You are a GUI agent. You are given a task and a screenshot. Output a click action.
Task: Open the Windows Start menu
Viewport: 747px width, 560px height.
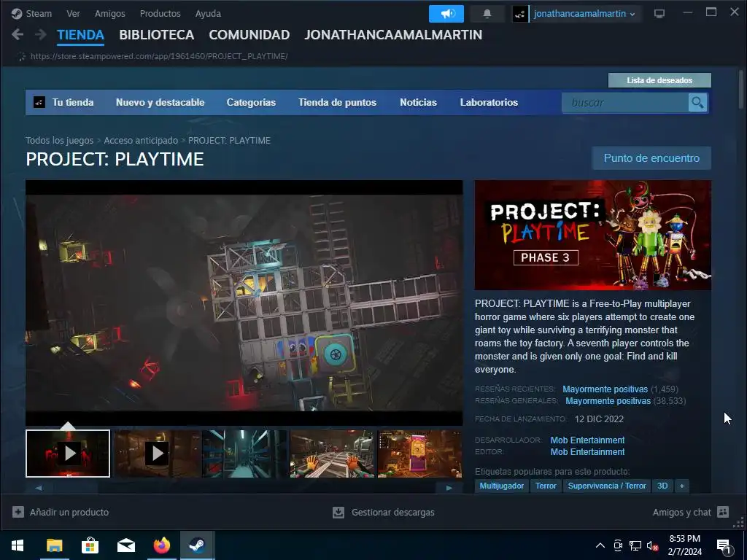pos(18,545)
